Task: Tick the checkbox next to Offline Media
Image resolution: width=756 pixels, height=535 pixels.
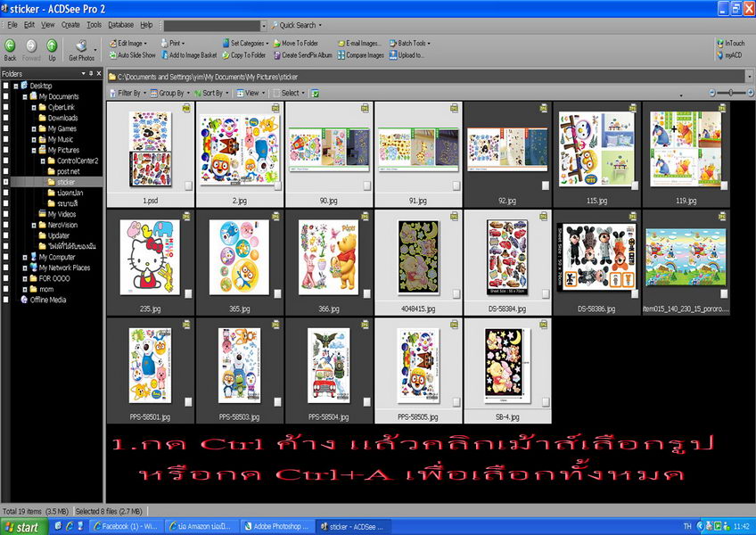Action: [5, 300]
